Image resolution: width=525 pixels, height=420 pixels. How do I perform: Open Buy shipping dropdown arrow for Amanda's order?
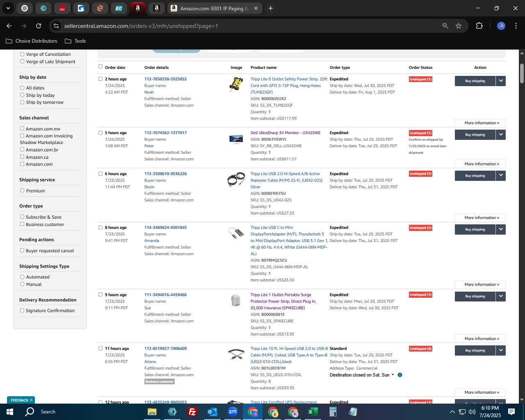click(x=501, y=229)
